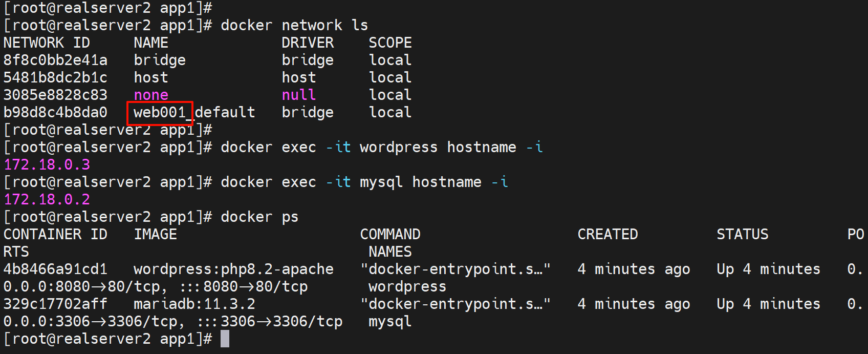Click the CREATED column header
The image size is (868, 354).
tap(607, 235)
